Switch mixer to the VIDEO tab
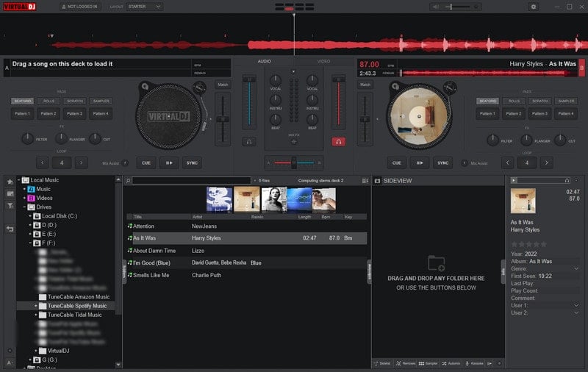 tap(323, 61)
